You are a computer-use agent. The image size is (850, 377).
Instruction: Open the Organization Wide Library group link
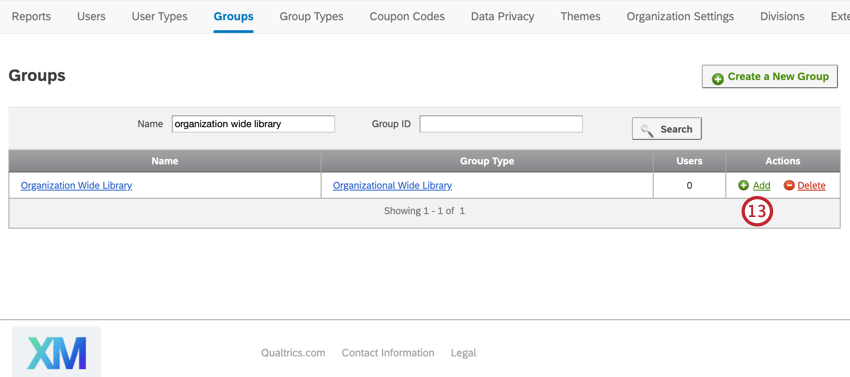(76, 186)
